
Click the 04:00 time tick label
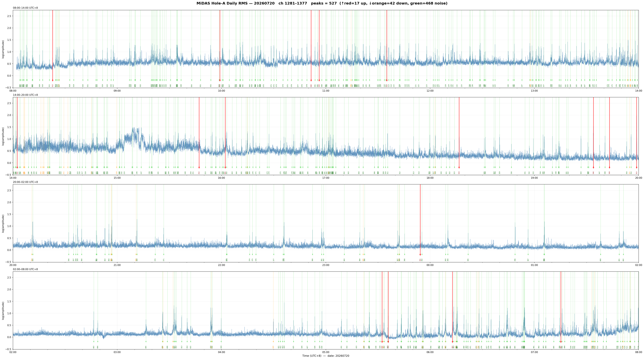click(221, 352)
